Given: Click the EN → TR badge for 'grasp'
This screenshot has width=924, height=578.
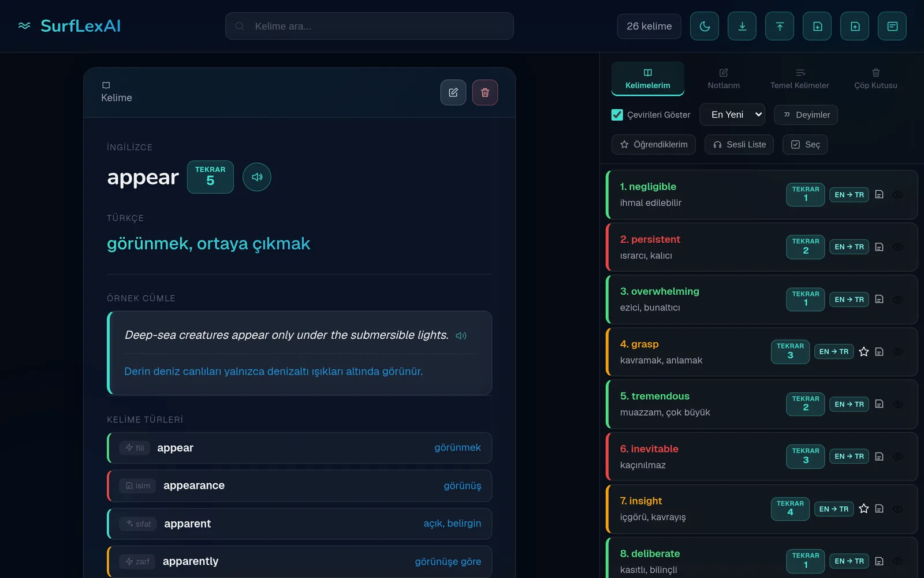Looking at the screenshot, I should click(x=834, y=351).
